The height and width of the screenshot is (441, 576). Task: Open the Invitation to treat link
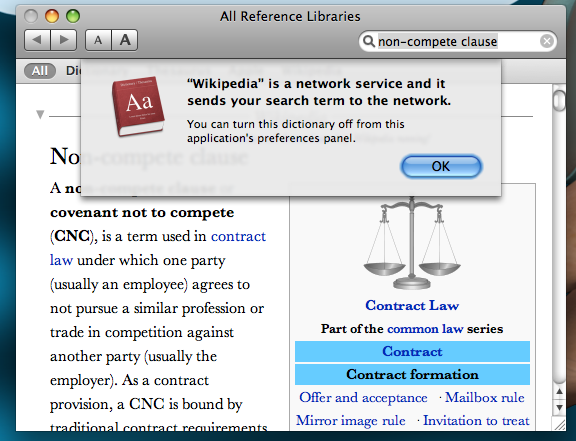476,420
